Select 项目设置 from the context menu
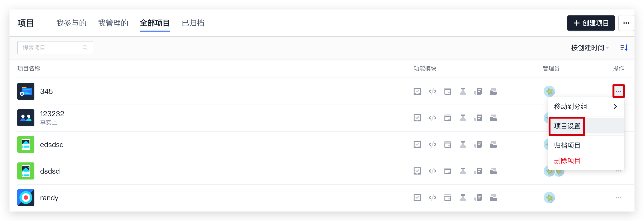The width and height of the screenshot is (644, 221). (x=567, y=126)
